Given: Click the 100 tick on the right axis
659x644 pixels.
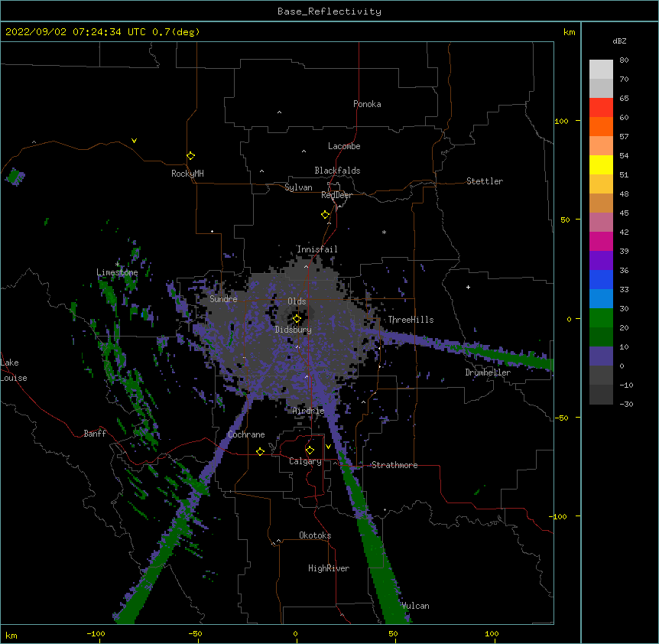Looking at the screenshot, I should 561,122.
